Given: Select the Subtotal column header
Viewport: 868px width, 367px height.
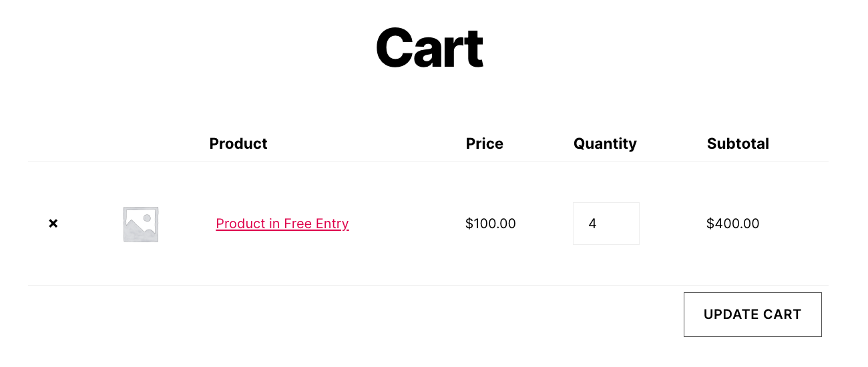Looking at the screenshot, I should [x=738, y=143].
